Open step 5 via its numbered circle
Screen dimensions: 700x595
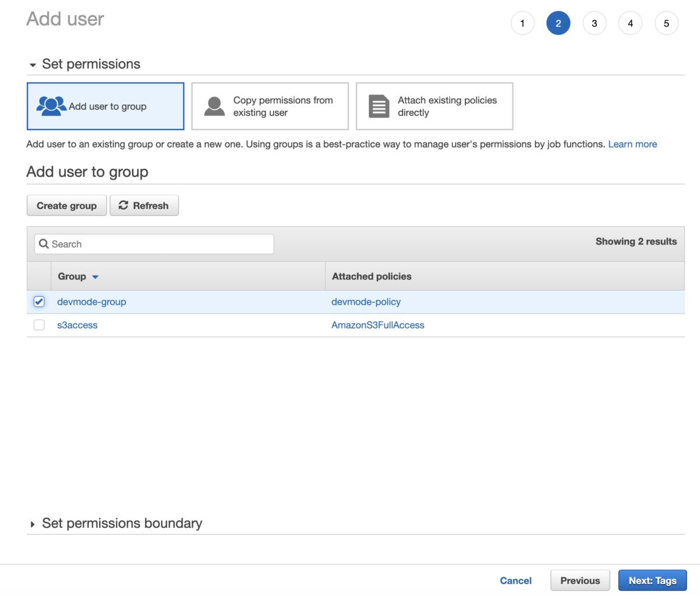[667, 23]
